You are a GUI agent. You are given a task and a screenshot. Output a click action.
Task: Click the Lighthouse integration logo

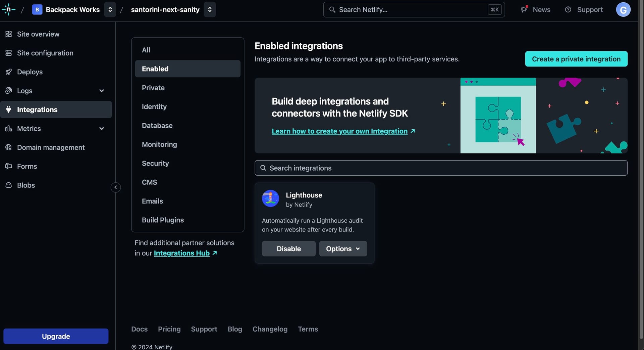pyautogui.click(x=270, y=199)
